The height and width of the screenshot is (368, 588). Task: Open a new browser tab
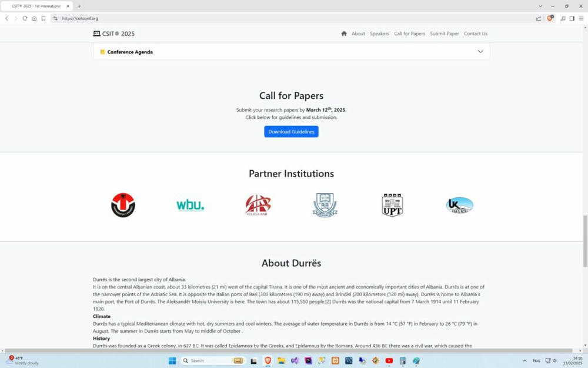pyautogui.click(x=79, y=6)
